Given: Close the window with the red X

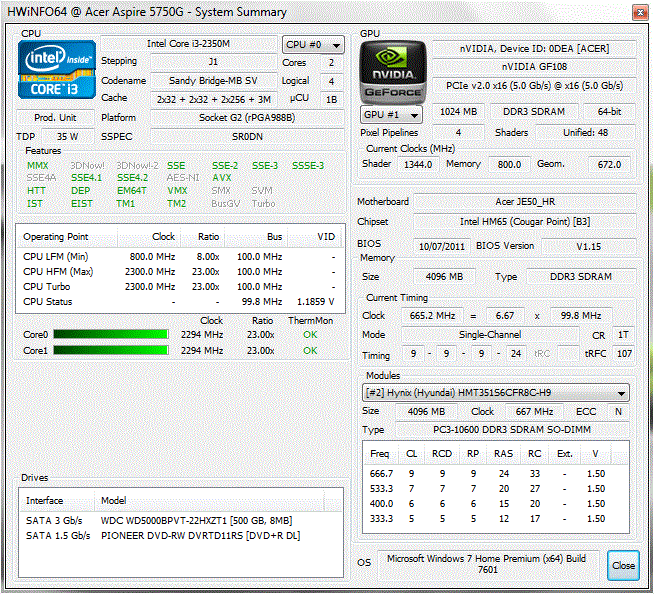Looking at the screenshot, I should (x=640, y=13).
